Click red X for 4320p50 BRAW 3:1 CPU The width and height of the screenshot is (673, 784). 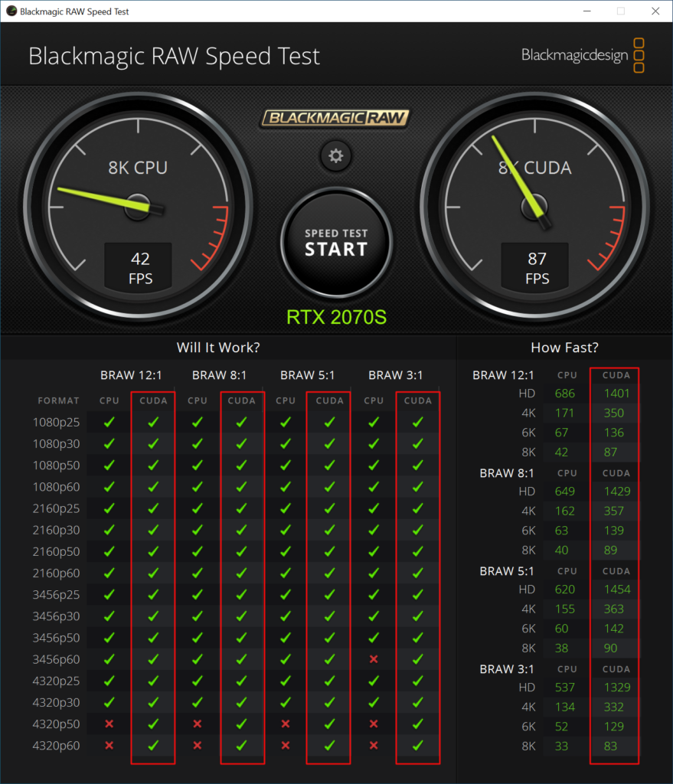374,724
